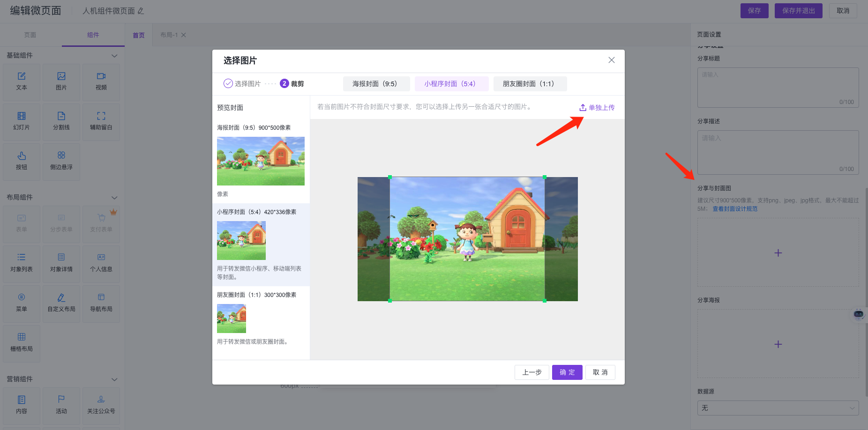Select the 图片 image component icon
The width and height of the screenshot is (868, 430).
61,76
